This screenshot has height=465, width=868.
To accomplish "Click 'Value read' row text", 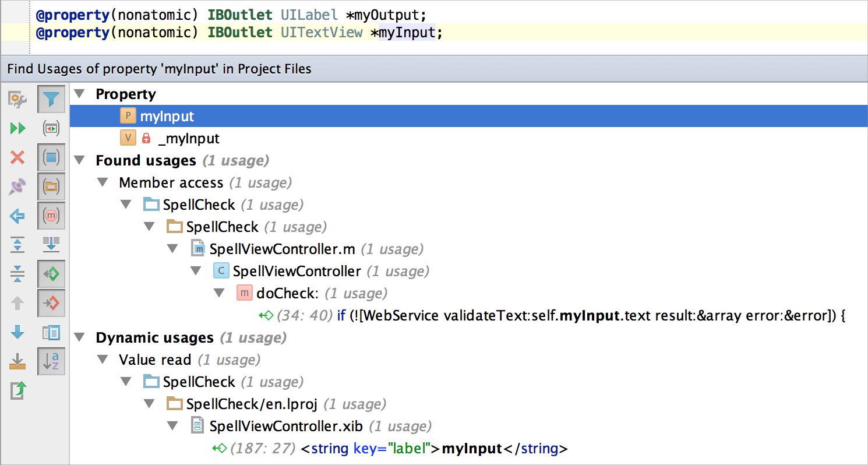I will click(x=155, y=360).
